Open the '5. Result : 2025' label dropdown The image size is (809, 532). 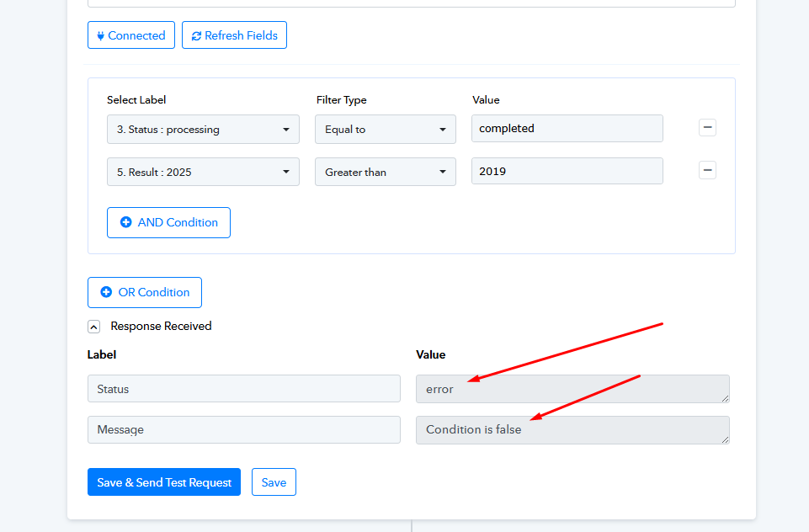click(203, 172)
